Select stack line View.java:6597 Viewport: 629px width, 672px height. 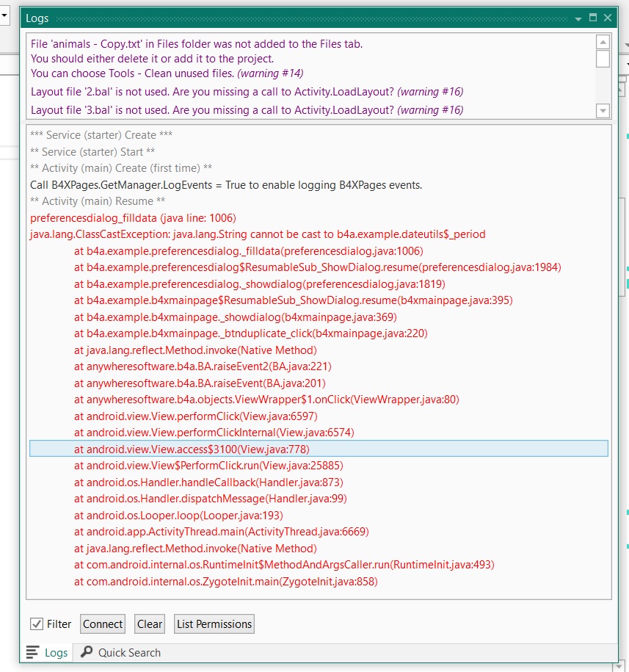click(196, 416)
